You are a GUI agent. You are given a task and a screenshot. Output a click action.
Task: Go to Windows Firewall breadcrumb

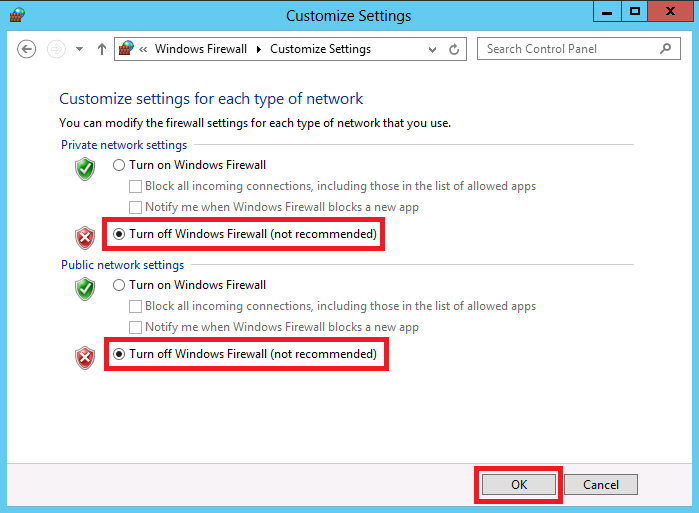tap(201, 49)
